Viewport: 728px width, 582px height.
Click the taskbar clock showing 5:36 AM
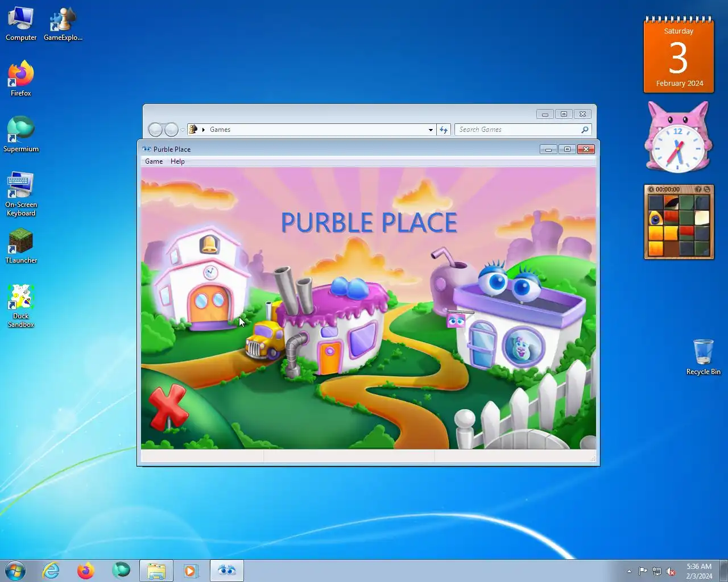(699, 571)
